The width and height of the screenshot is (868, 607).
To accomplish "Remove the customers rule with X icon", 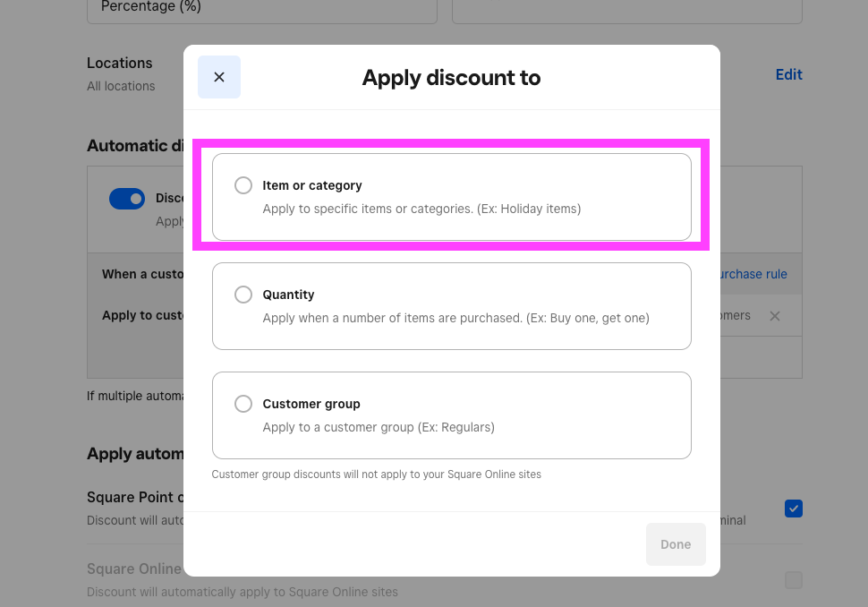I will pyautogui.click(x=775, y=316).
